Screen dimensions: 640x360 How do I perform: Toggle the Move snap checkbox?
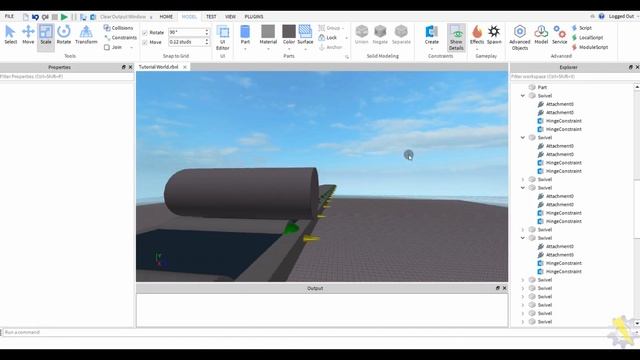pos(145,42)
